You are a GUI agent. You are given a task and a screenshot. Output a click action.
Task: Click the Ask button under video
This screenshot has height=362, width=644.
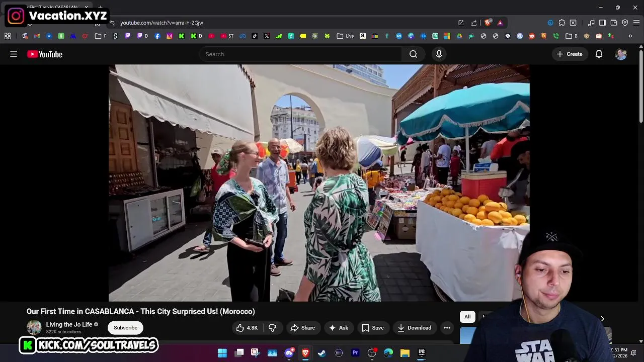[x=339, y=328]
